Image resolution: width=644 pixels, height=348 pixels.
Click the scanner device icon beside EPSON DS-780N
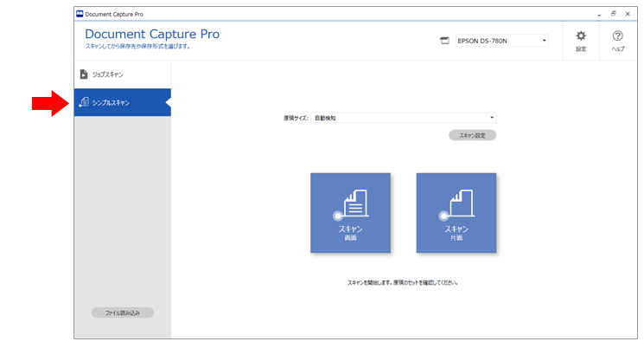click(x=444, y=41)
